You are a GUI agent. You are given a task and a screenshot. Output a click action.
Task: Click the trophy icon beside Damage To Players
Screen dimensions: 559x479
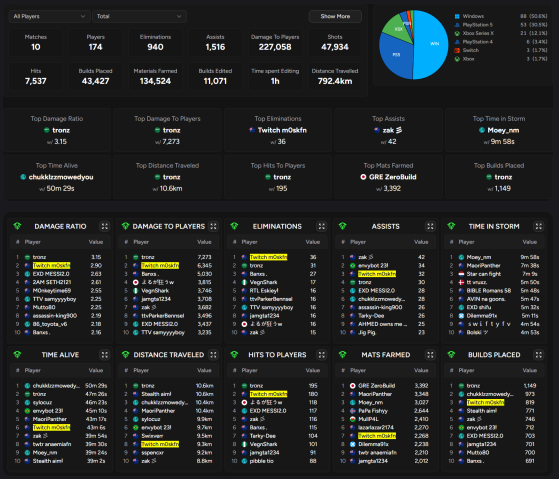125,226
